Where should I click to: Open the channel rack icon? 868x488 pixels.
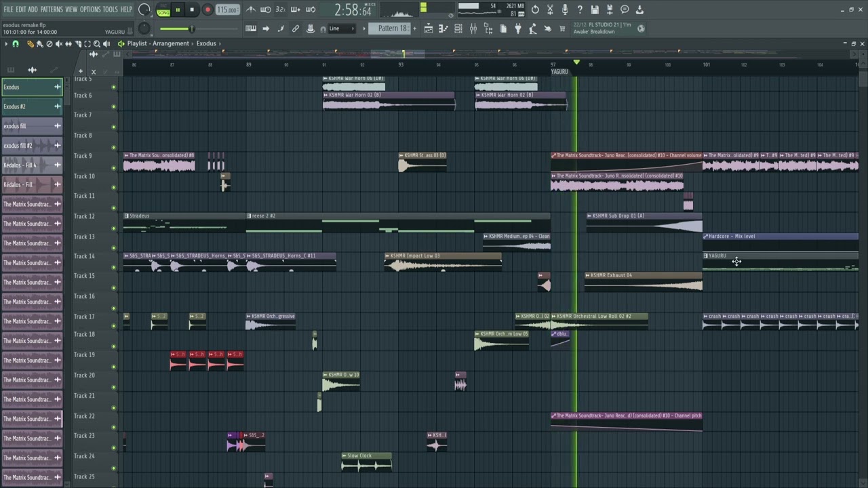[x=458, y=28]
